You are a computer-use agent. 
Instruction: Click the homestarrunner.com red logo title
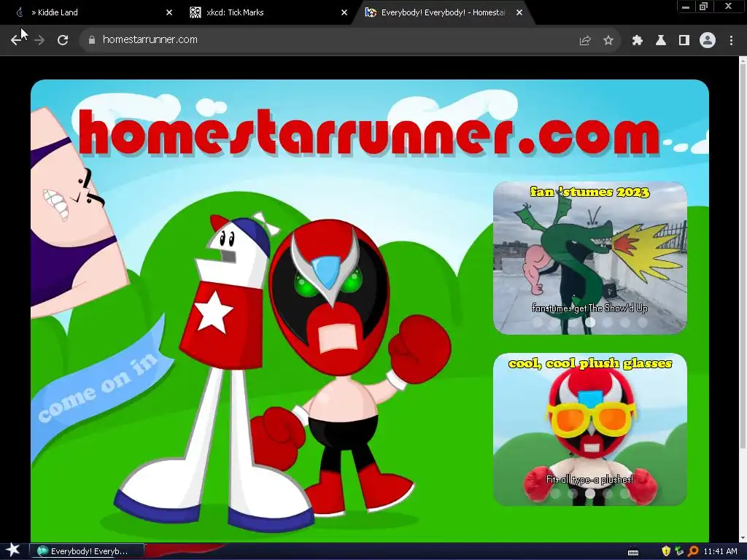click(369, 132)
